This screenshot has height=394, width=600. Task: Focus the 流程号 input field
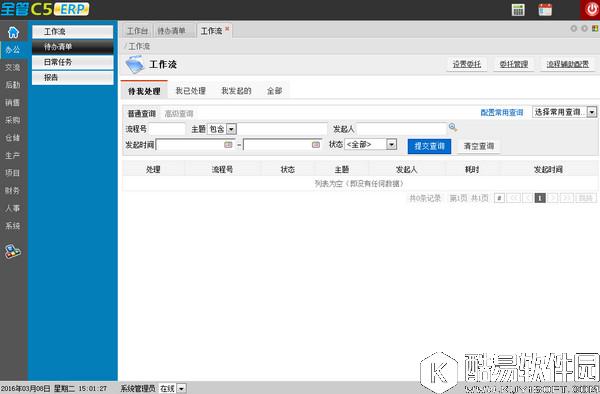167,129
